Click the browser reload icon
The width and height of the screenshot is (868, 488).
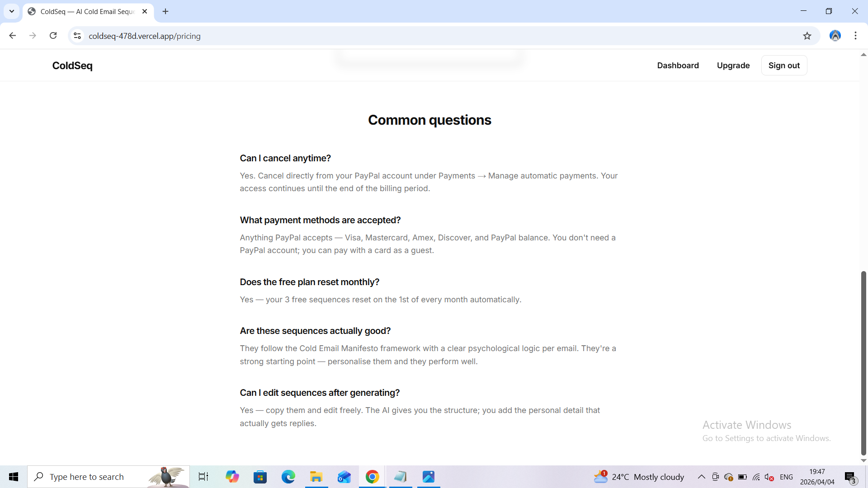(x=53, y=36)
